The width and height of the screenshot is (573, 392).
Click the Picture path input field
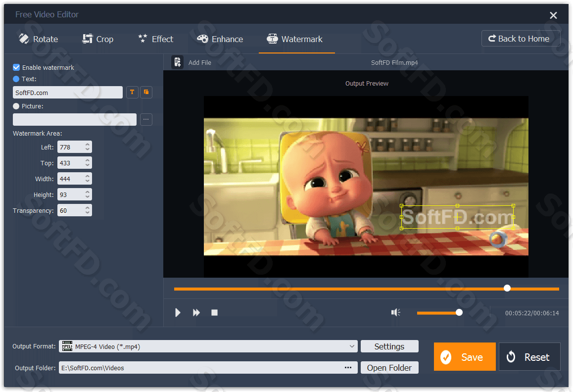pos(75,119)
